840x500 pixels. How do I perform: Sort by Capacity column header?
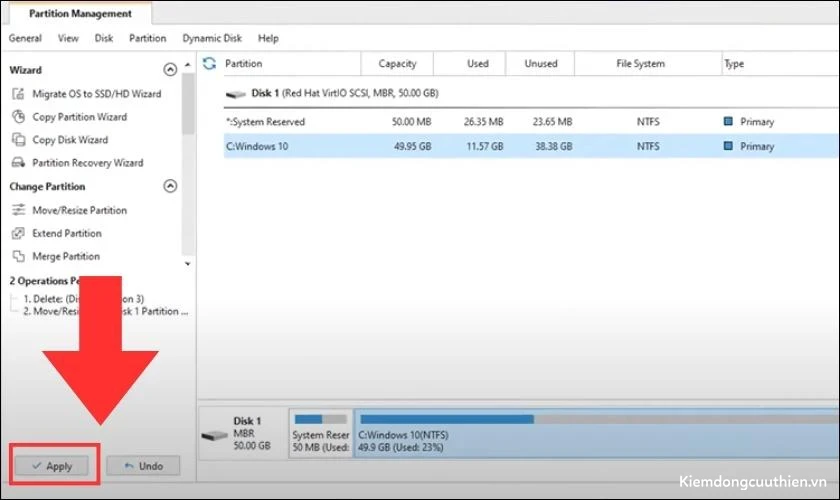point(398,63)
